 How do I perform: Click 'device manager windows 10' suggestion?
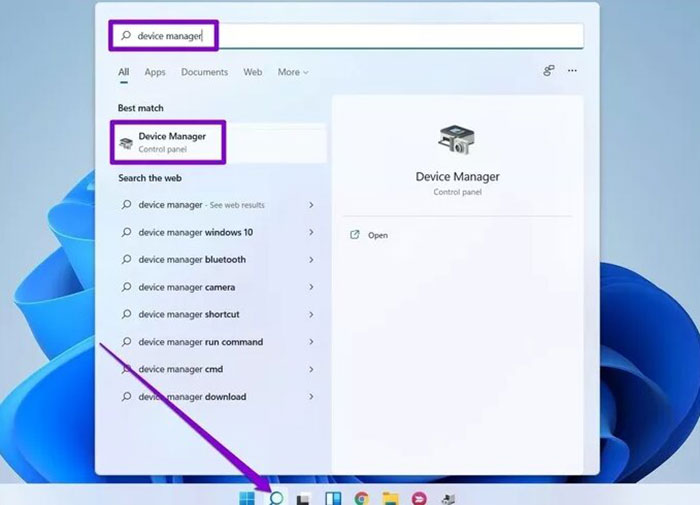tap(196, 232)
